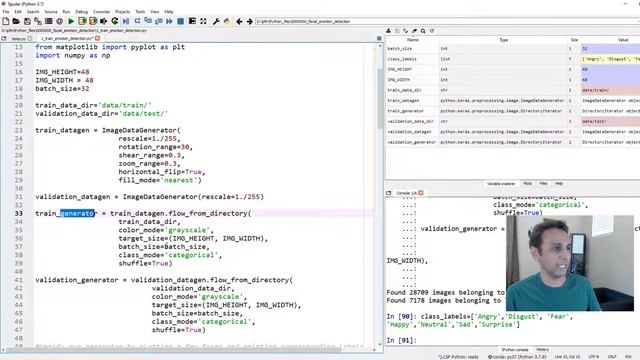Click console input prompt In [91]
This screenshot has height=360, width=640.
401,340
